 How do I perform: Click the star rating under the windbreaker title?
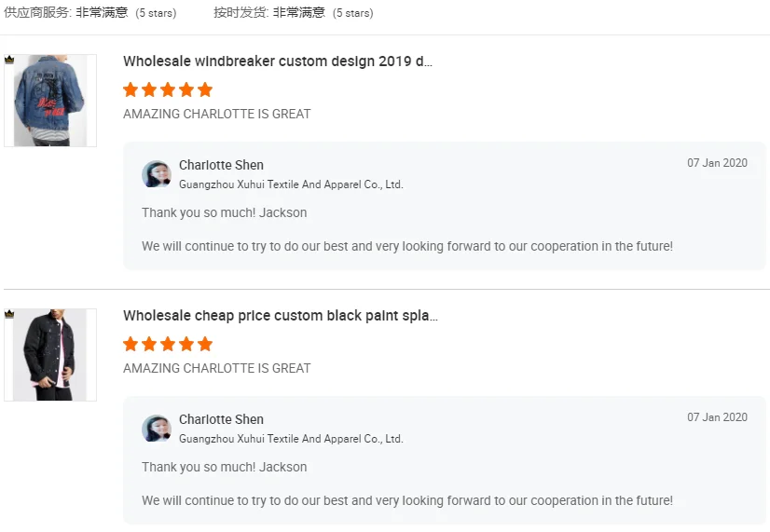tap(168, 89)
